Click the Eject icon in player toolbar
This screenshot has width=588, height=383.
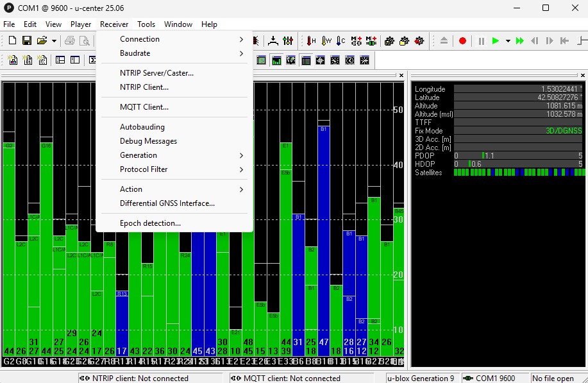click(x=444, y=40)
